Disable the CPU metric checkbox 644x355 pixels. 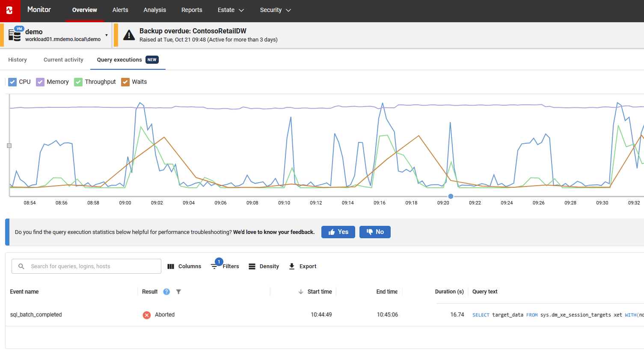pos(12,82)
